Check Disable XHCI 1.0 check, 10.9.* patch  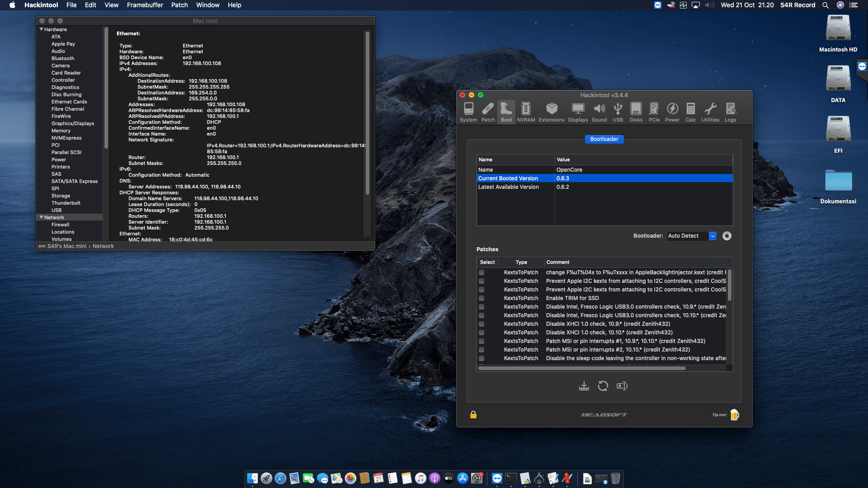[x=481, y=324]
